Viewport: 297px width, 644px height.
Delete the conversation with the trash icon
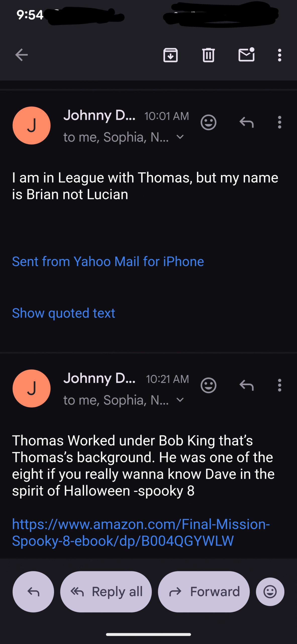click(208, 55)
